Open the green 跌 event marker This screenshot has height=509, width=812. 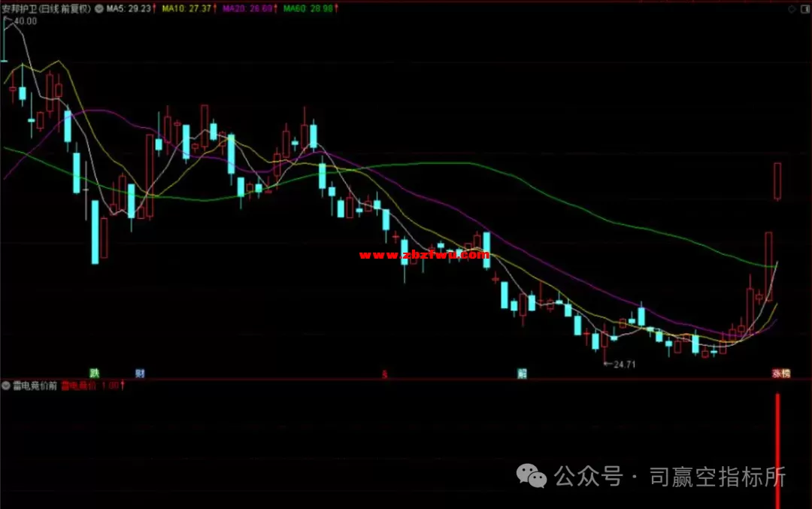click(94, 373)
